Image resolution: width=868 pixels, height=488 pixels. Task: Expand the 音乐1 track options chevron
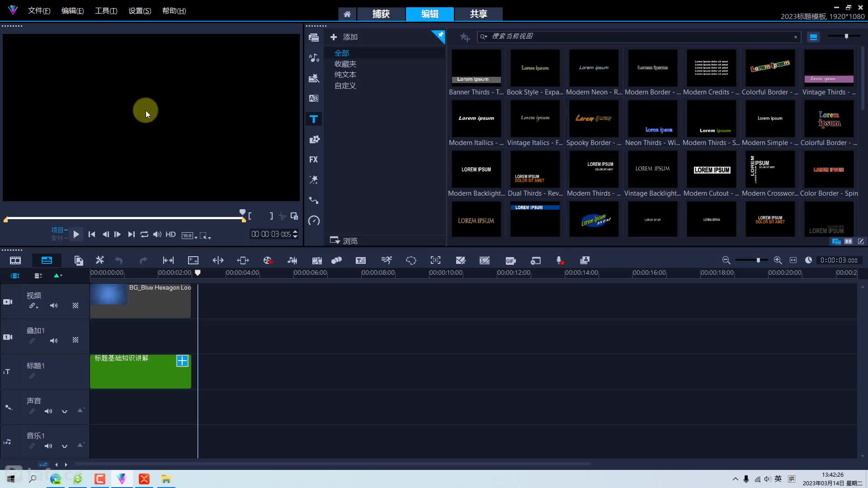click(65, 446)
